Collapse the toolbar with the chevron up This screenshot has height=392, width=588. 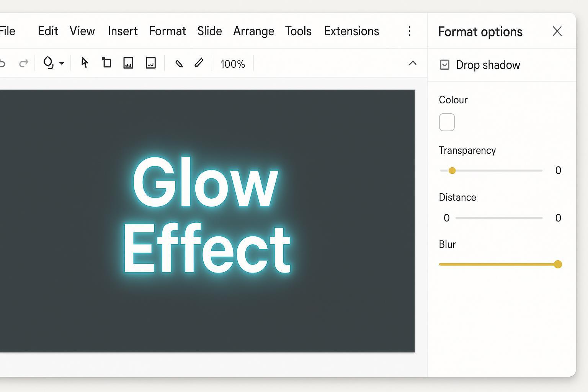tap(413, 63)
